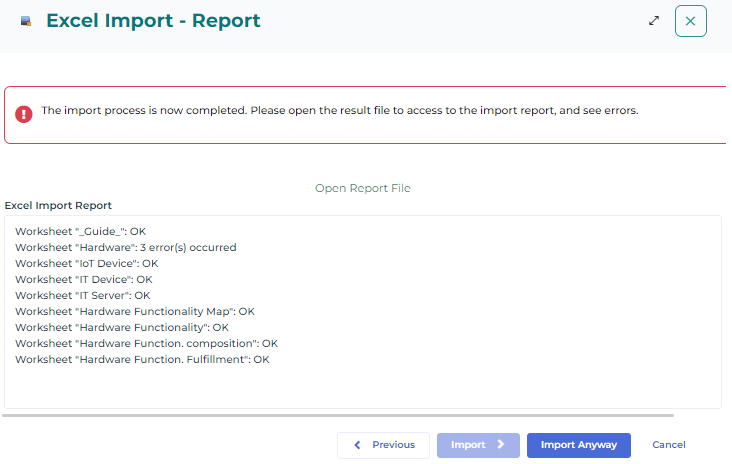The width and height of the screenshot is (732, 464).
Task: Cancel the import process
Action: [x=668, y=445]
